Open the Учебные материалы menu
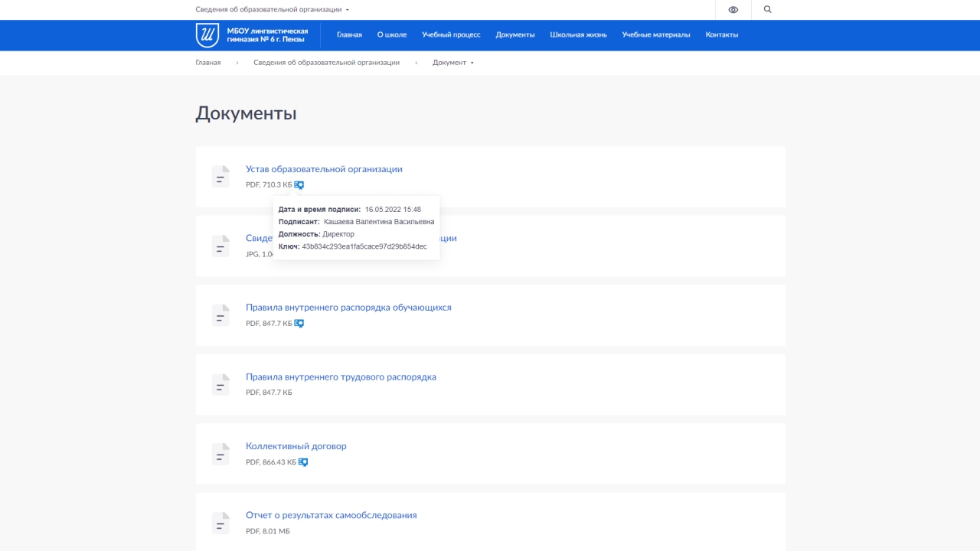This screenshot has height=551, width=980. click(656, 35)
